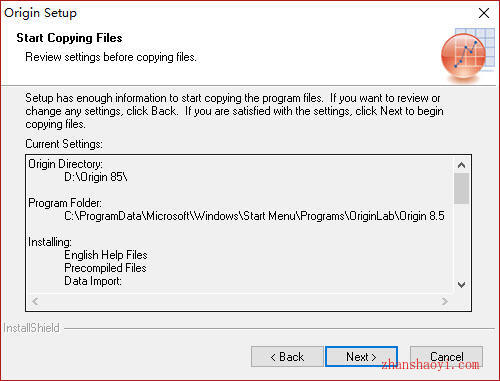500x381 pixels.
Task: Click the horizontal scrollbar track
Action: click(240, 302)
